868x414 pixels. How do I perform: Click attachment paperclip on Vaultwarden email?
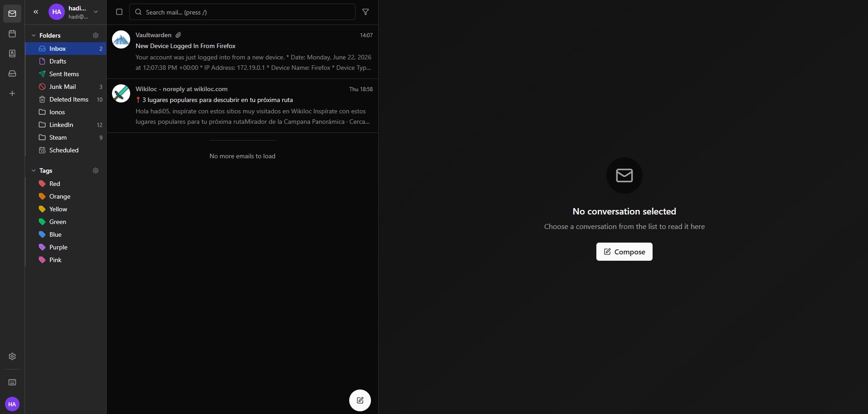click(x=178, y=35)
